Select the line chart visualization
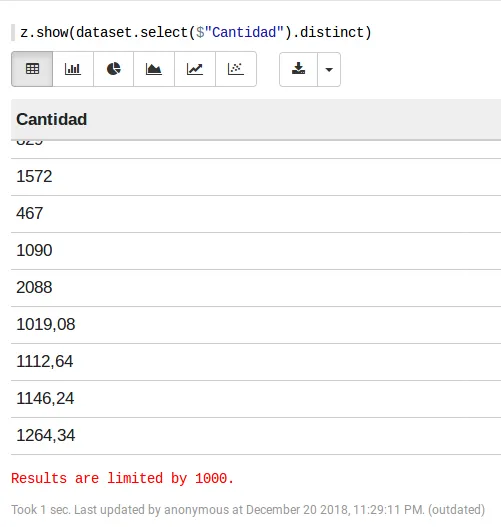501x527 pixels. 195,69
